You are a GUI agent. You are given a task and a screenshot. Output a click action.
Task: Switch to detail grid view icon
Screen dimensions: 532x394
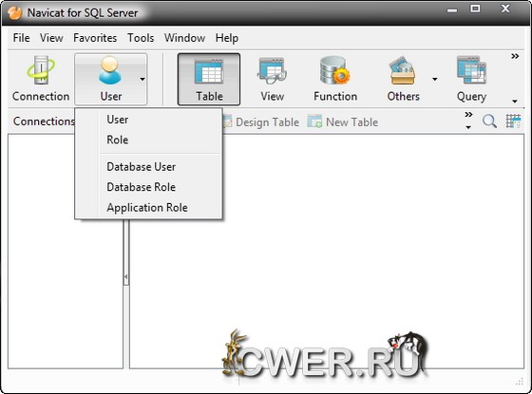[x=513, y=122]
